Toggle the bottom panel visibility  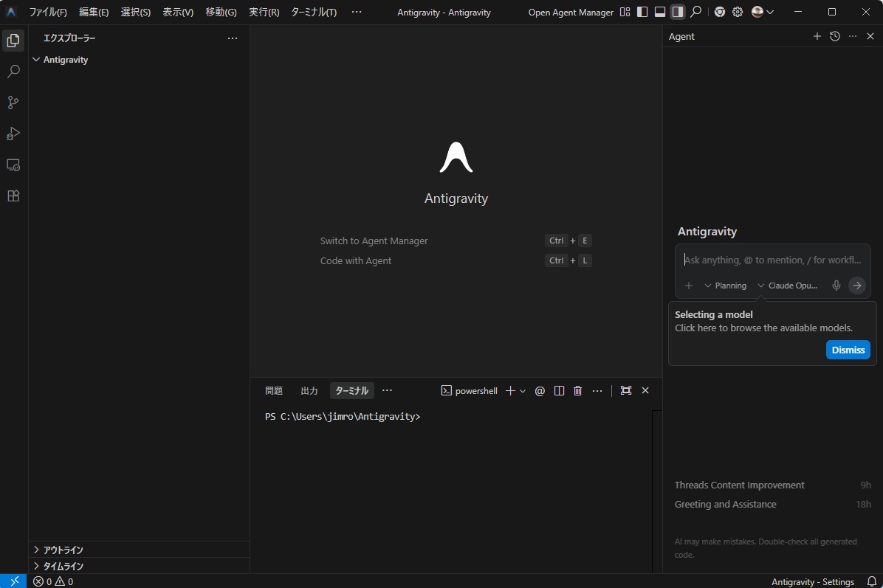pos(660,13)
